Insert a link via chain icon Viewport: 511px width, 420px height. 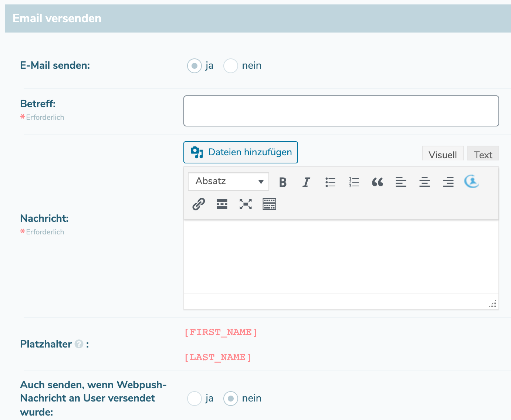click(199, 204)
